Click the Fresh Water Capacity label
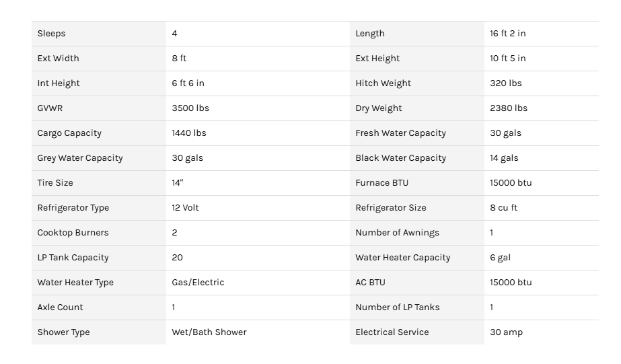The image size is (621, 364). click(x=400, y=133)
